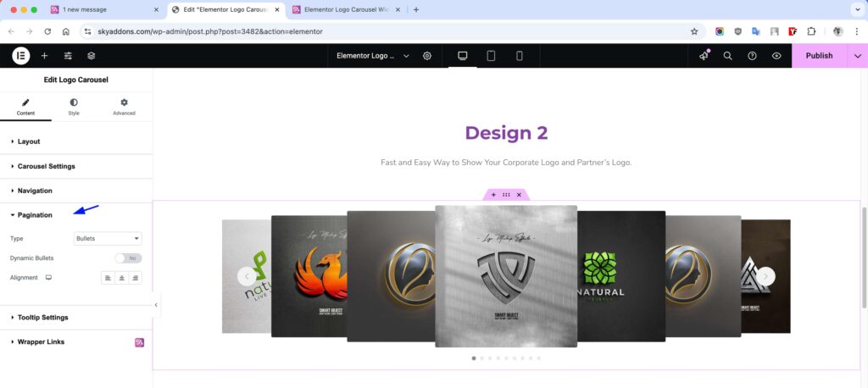The image size is (868, 388).
Task: Go to next carousel slide
Action: coord(765,276)
